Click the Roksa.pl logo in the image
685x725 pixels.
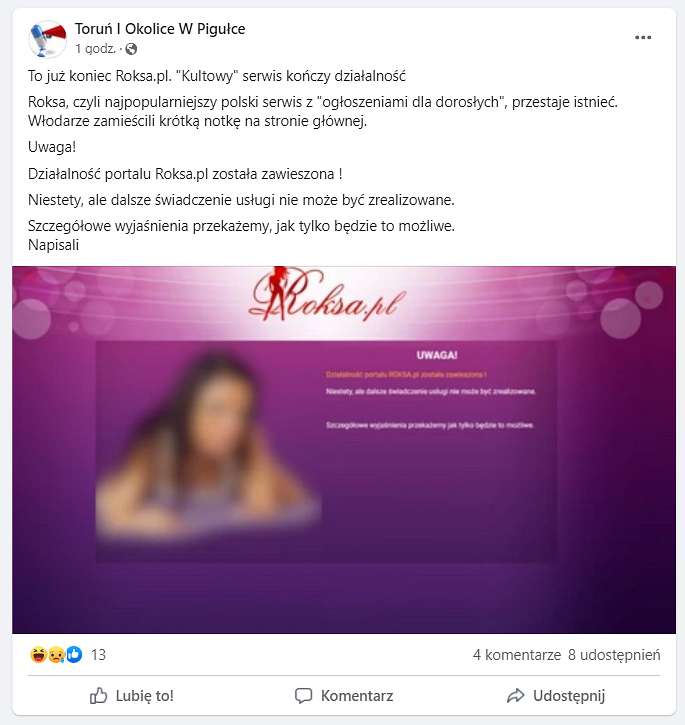pos(327,296)
